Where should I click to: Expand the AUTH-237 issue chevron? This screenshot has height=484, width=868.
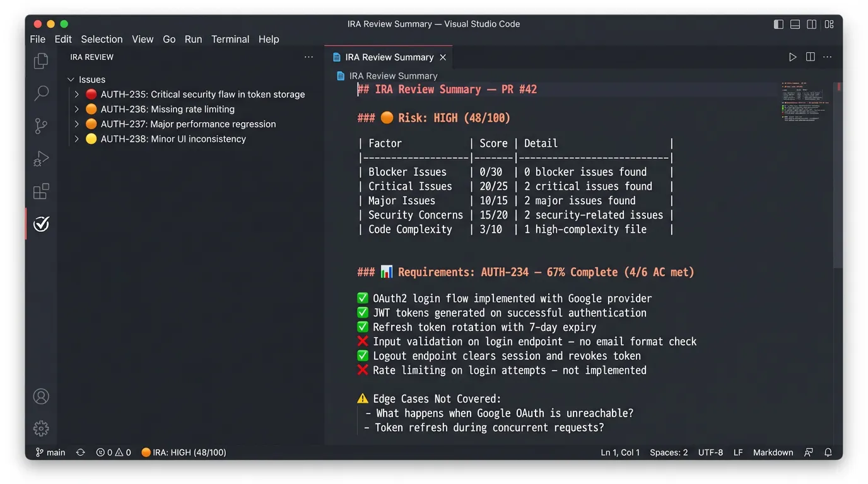[x=77, y=124]
